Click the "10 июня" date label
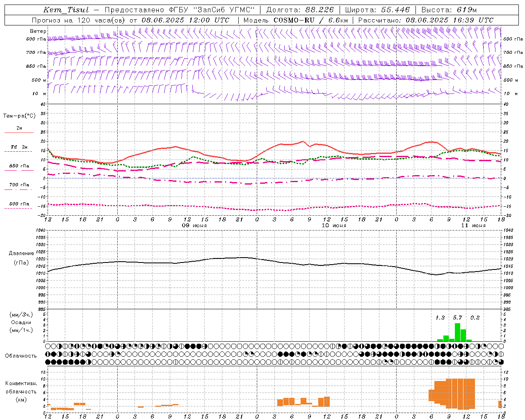The image size is (525, 420). pyautogui.click(x=333, y=226)
